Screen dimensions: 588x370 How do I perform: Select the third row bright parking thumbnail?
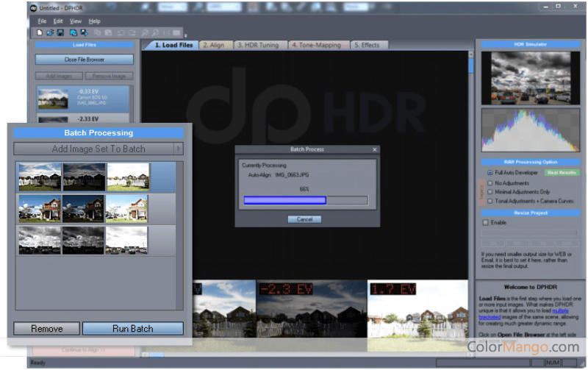[x=126, y=241]
